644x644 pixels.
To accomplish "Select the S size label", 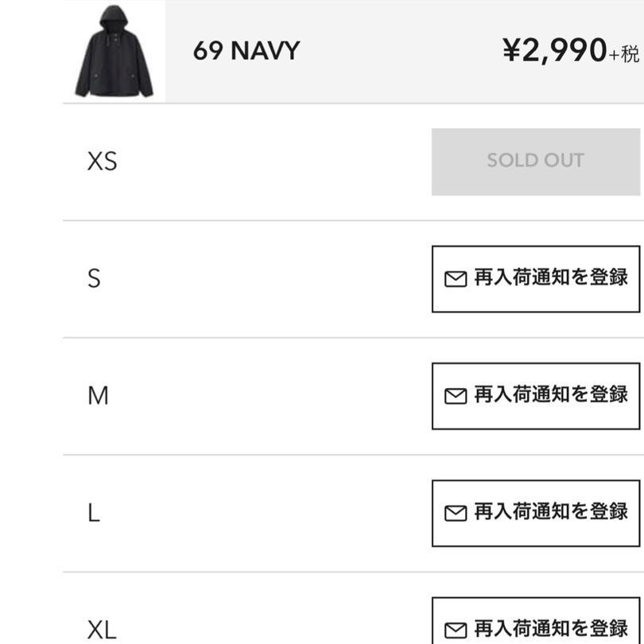I will click(x=94, y=278).
